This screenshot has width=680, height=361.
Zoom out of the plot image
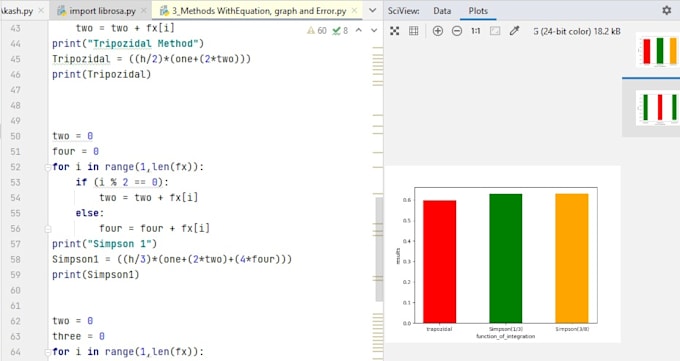[457, 31]
